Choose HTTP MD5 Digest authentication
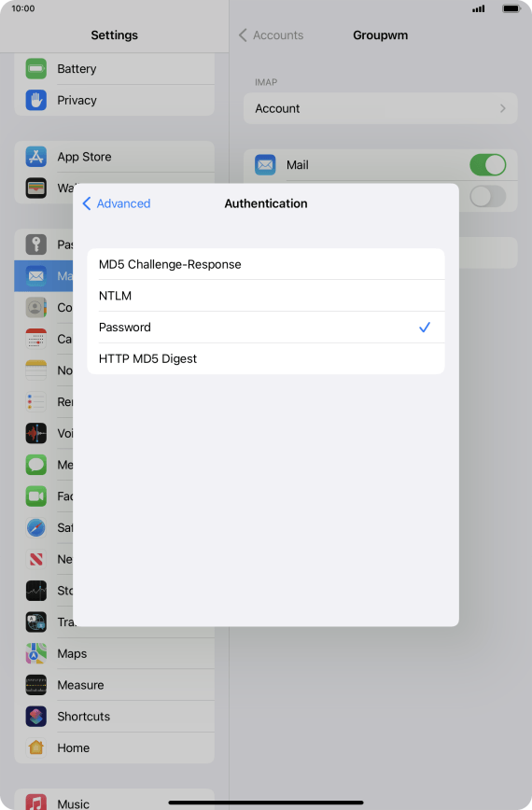 (x=266, y=358)
